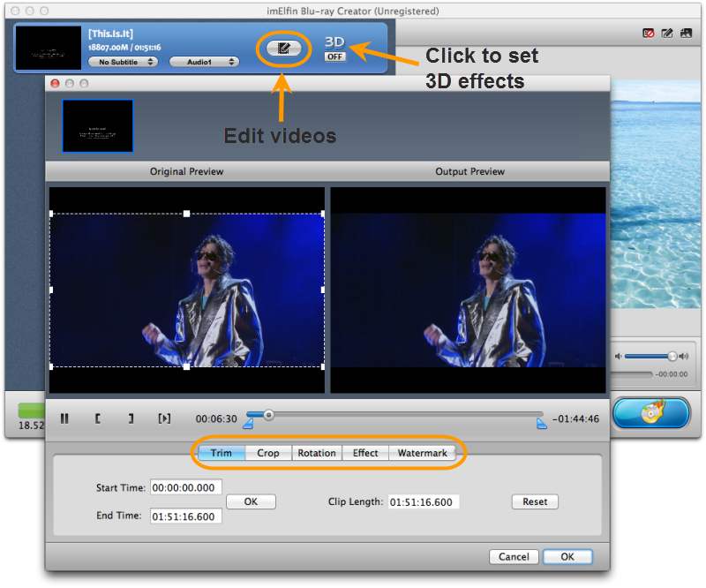The image size is (706, 588).
Task: Select the This.Is.It video thumbnail in main window
Action: pos(49,48)
